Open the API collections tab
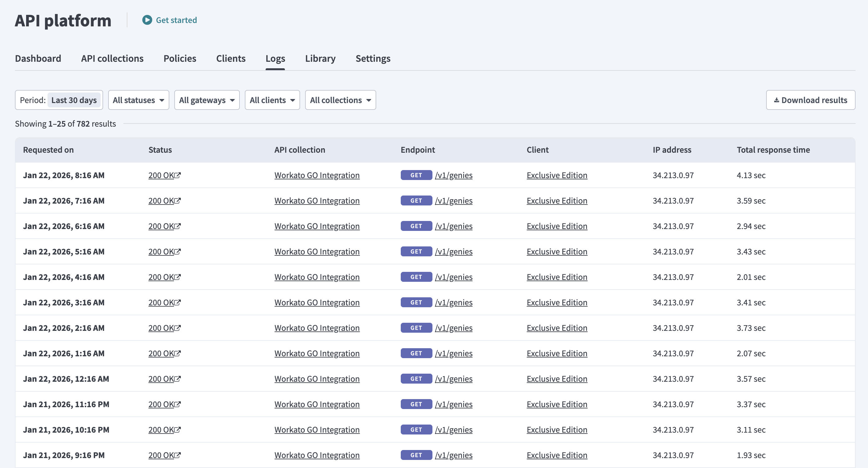This screenshot has width=868, height=468. (x=112, y=58)
